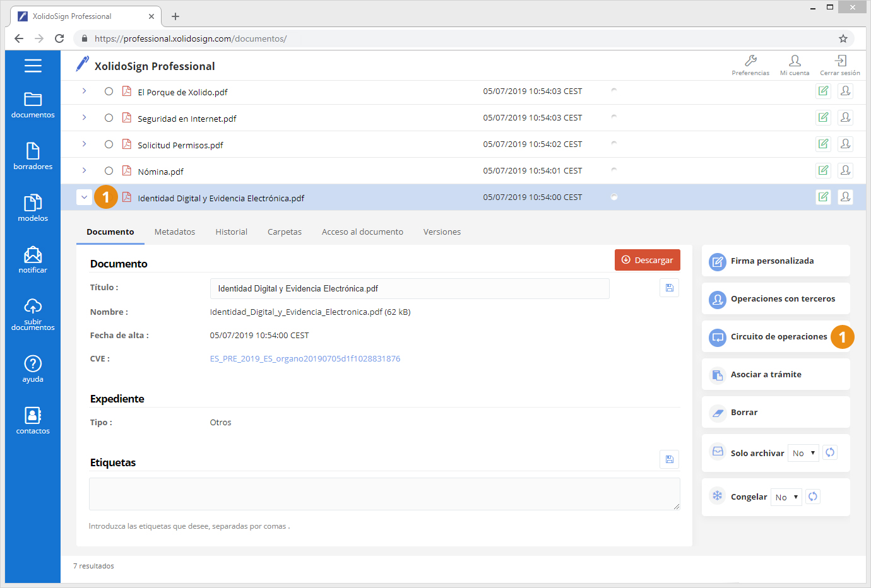This screenshot has height=588, width=871.
Task: Click user icon for Solicitud Permisos.pdf
Action: [x=846, y=144]
